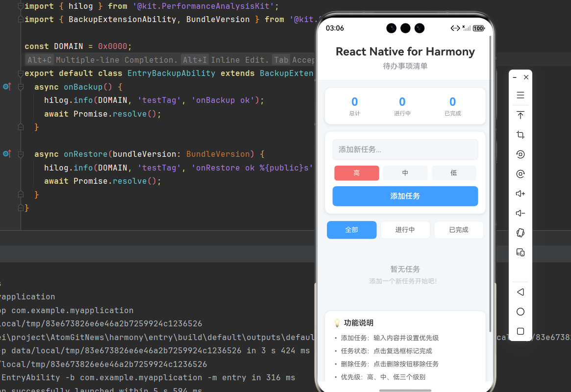Fold the EntryBackupAbility class declaration

click(21, 73)
